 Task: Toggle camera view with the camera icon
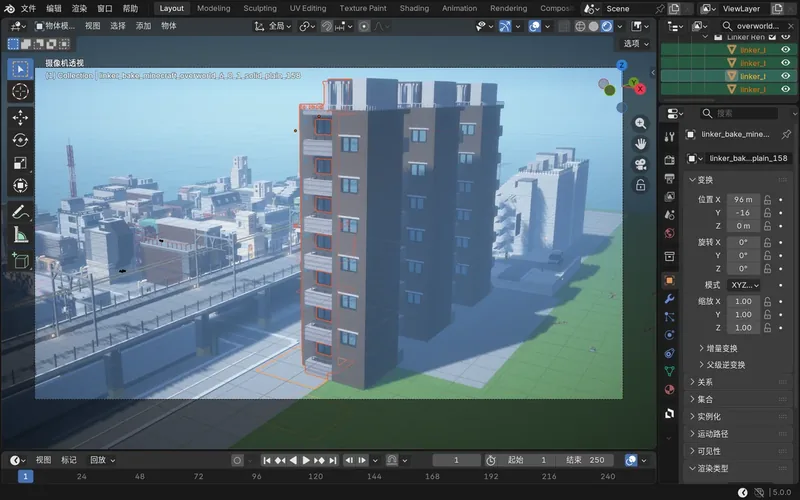click(640, 164)
